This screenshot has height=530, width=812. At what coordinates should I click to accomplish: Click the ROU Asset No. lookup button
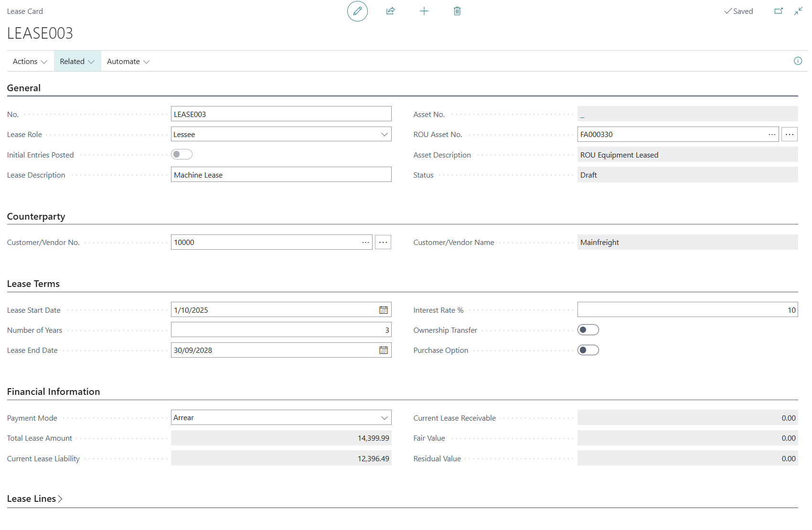772,135
